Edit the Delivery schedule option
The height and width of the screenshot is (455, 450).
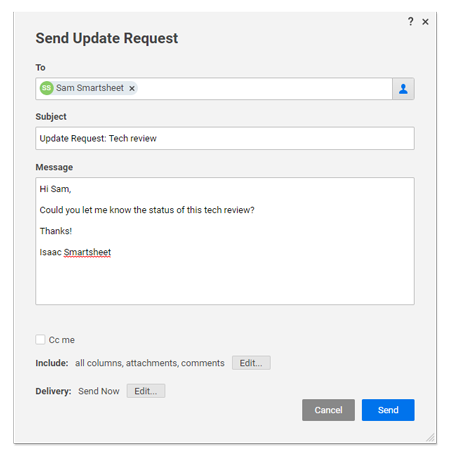coord(146,391)
